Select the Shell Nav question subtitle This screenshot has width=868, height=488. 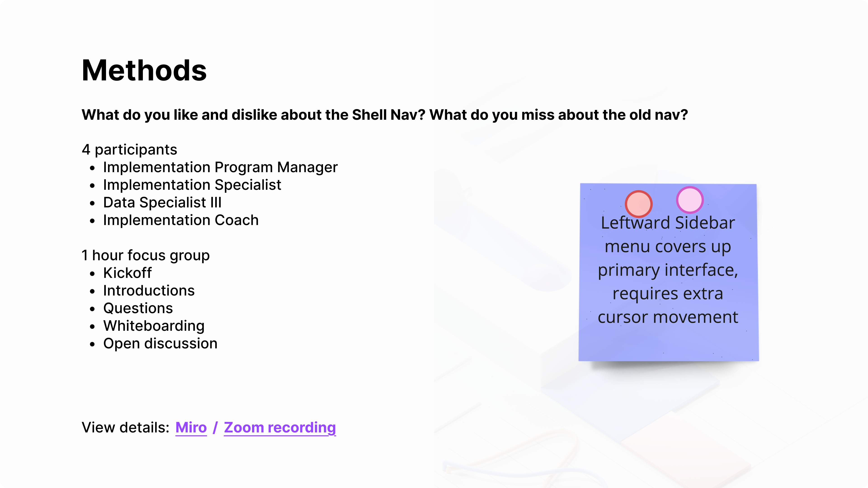[x=384, y=115]
